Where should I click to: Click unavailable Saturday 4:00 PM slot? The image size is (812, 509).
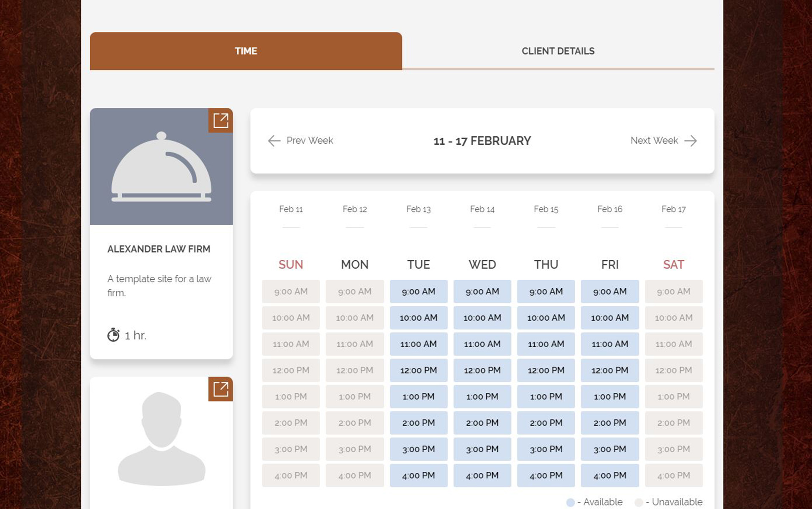674,475
